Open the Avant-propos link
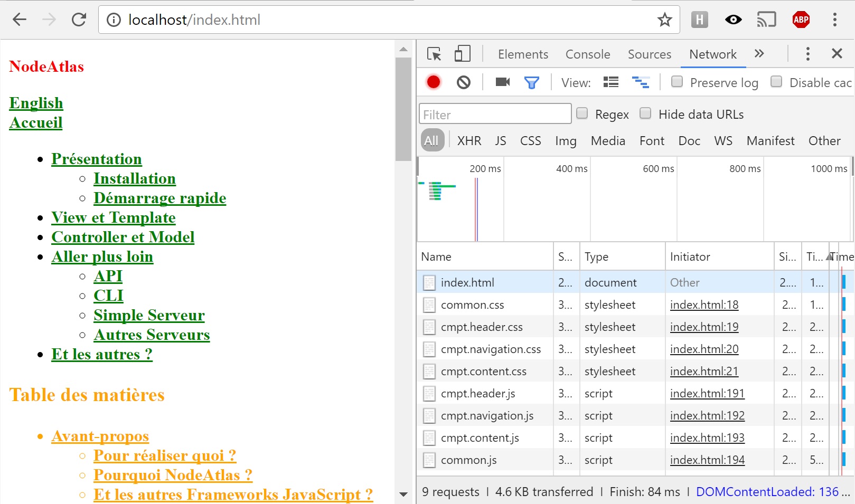 (100, 436)
